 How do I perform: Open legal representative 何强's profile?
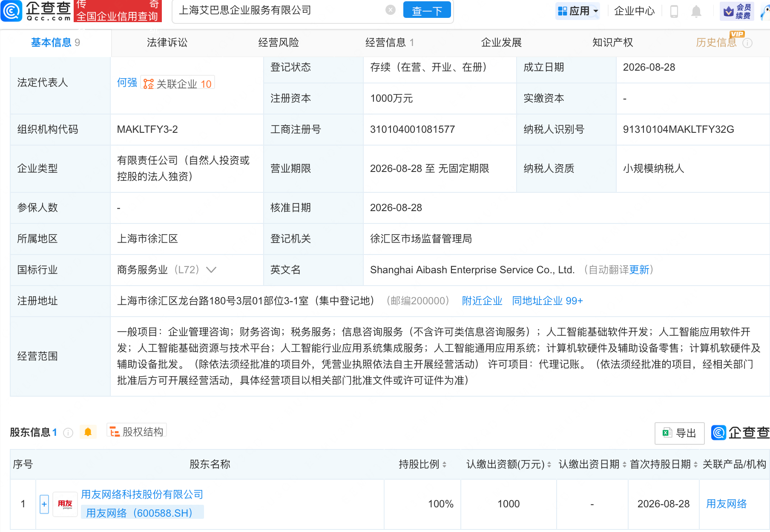(127, 83)
